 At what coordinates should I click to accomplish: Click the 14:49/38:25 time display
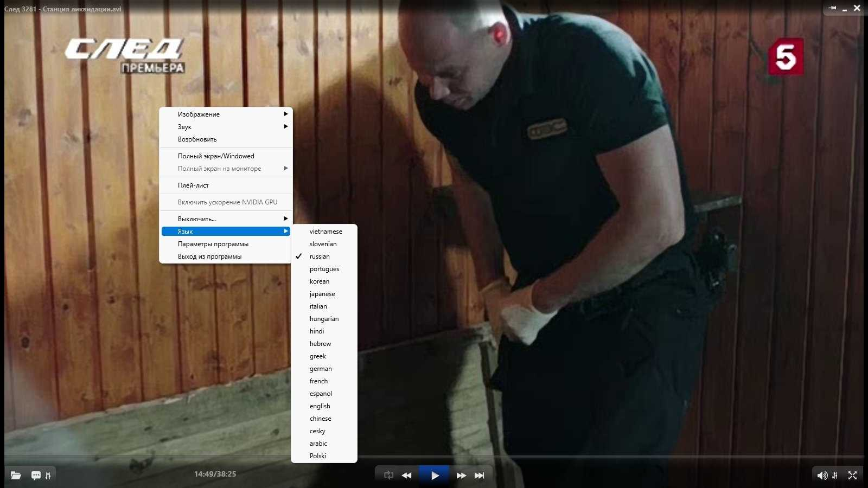215,474
